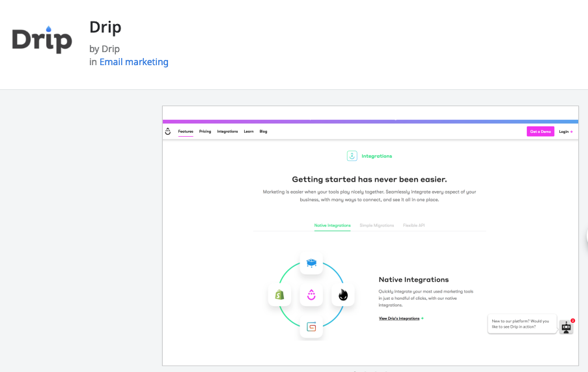This screenshot has height=372, width=588.
Task: Click the icon at the circle bottom
Action: click(x=311, y=327)
